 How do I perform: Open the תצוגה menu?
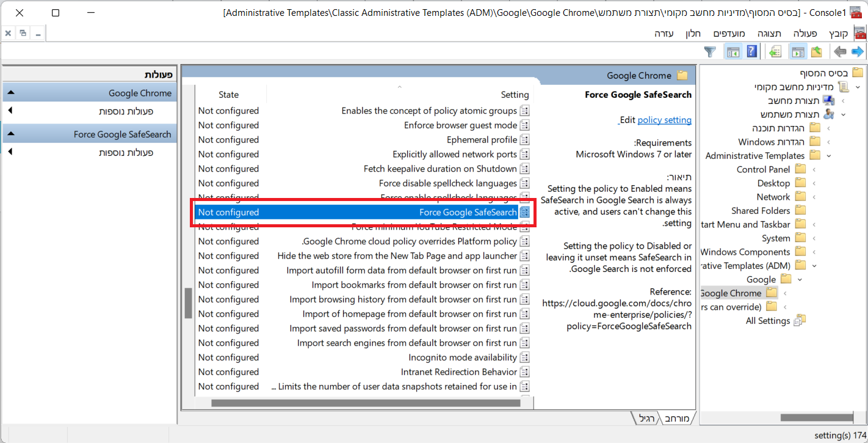769,33
